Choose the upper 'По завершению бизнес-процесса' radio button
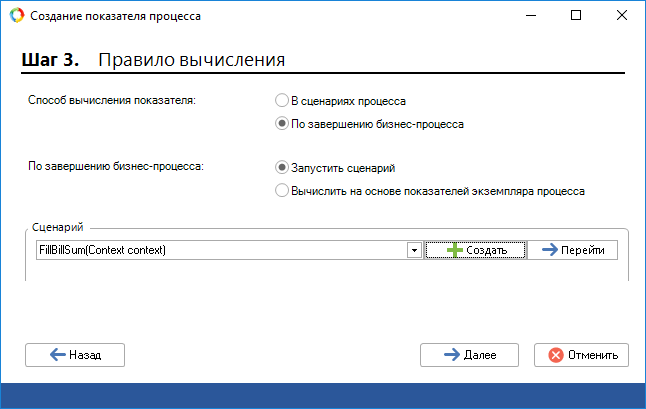The height and width of the screenshot is (409, 646). coord(282,125)
